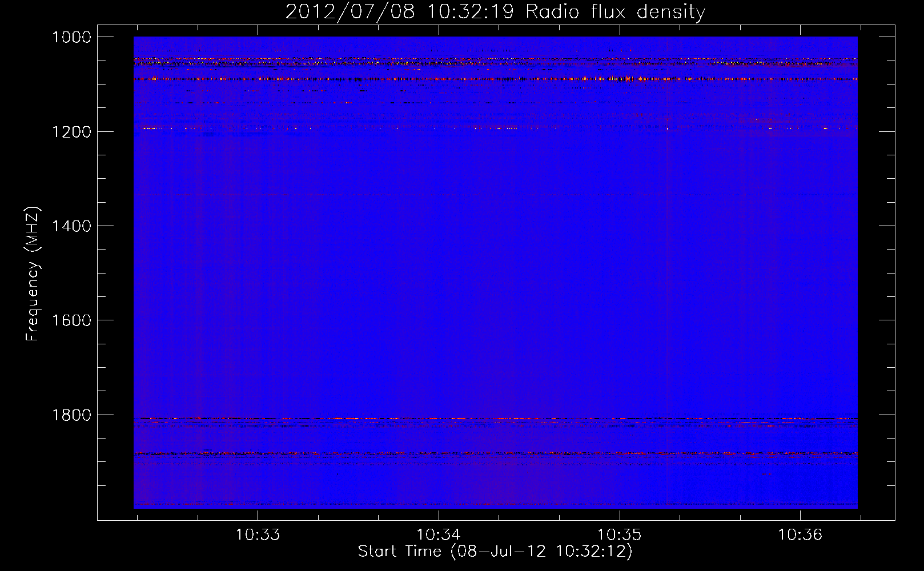
Task: Click the 10:34 time tick label
Action: coord(439,534)
